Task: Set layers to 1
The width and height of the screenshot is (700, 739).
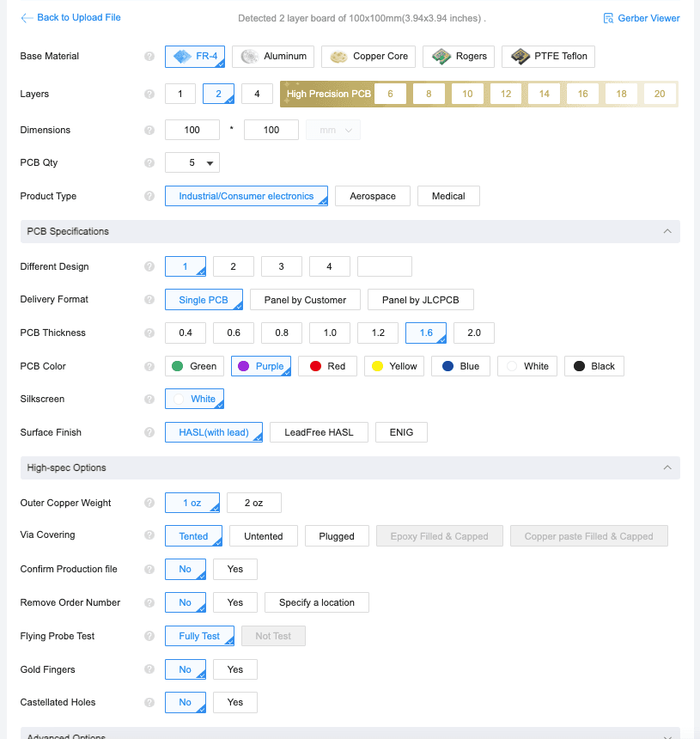Action: 180,94
